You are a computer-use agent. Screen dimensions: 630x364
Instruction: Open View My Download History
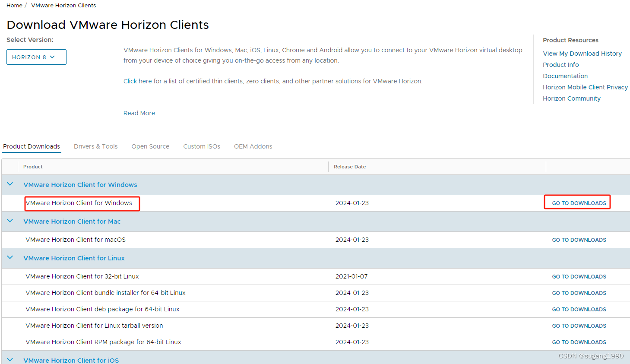point(582,54)
